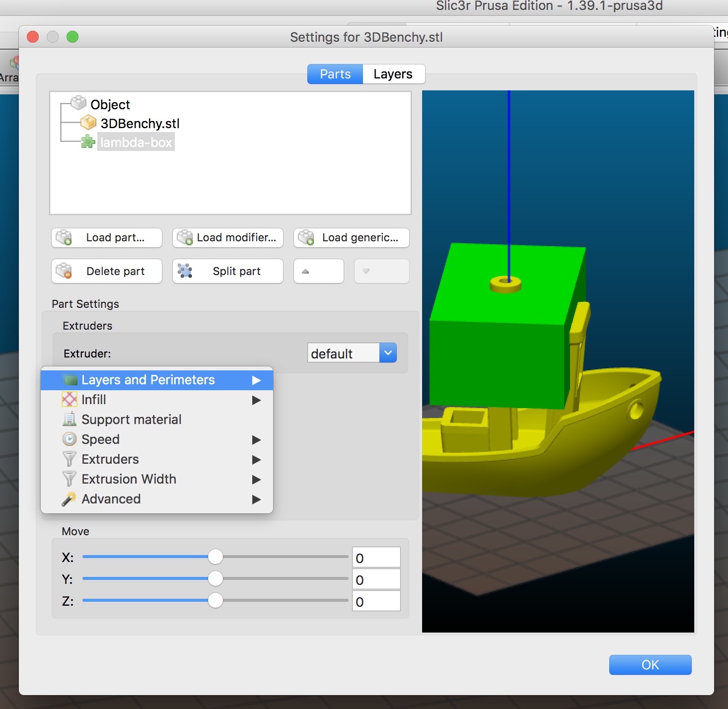
Task: Click the Load modifier... button
Action: pyautogui.click(x=228, y=238)
